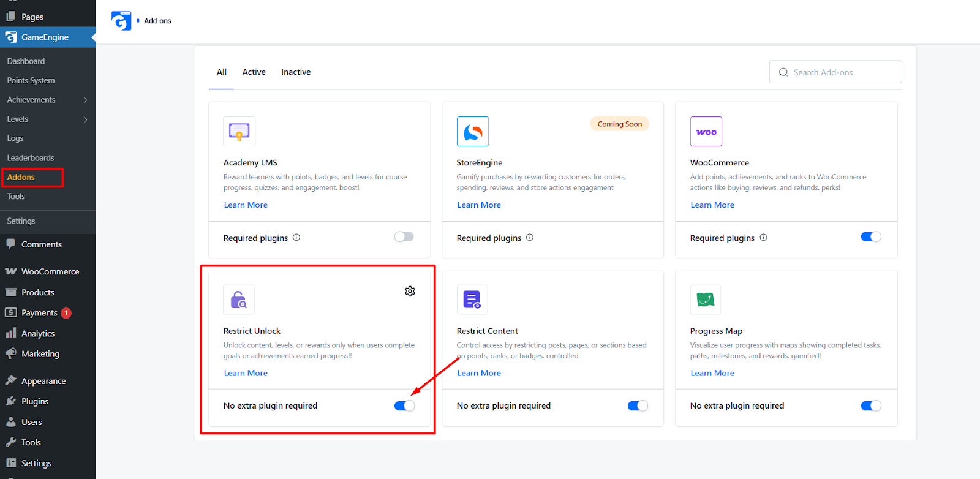
Task: Click the search magnifier icon in Add-ons
Action: pyautogui.click(x=783, y=72)
